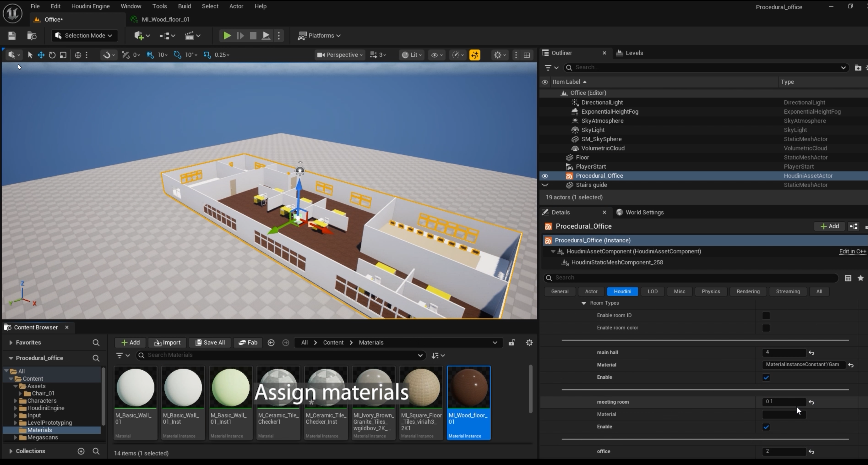Select the translate move tool icon
Viewport: 868px width, 465px height.
tap(41, 55)
